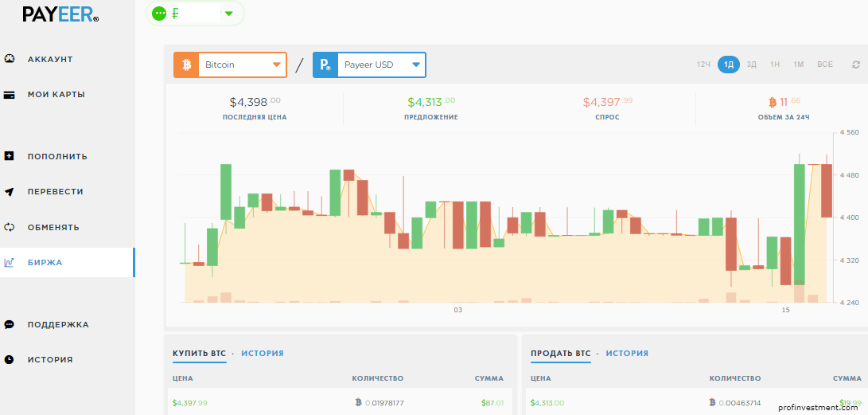The image size is (868, 415).
Task: Open the account balance currency dropdown
Action: pos(229,14)
